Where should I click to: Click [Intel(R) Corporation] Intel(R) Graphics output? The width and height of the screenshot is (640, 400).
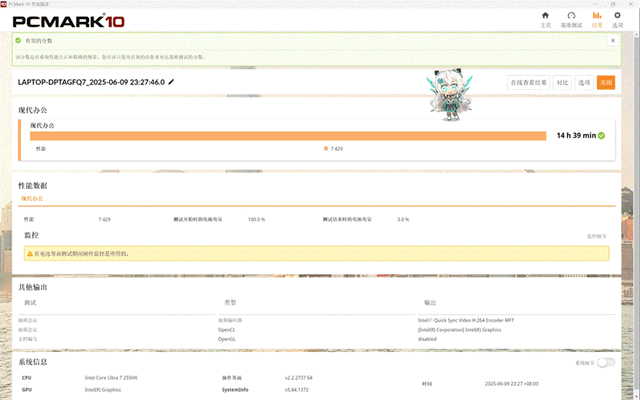point(459,330)
